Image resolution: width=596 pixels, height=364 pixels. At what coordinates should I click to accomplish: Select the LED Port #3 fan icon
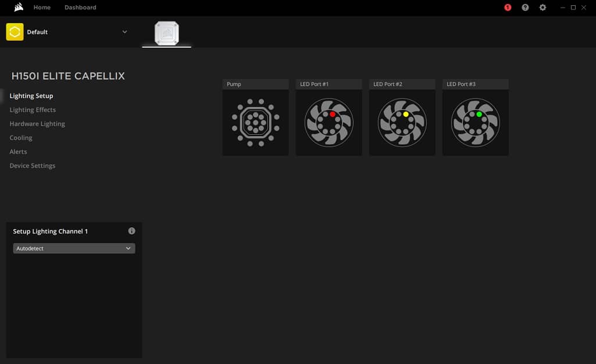(x=475, y=123)
